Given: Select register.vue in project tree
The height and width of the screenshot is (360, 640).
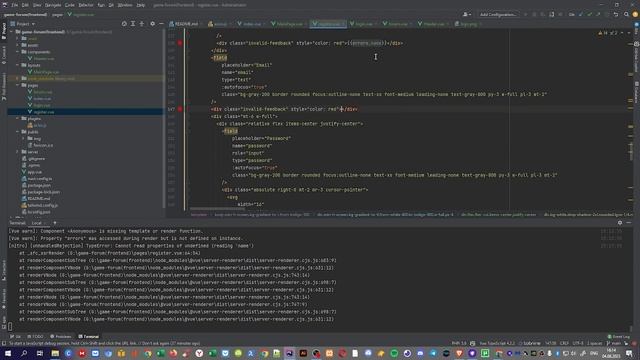Looking at the screenshot, I should (x=44, y=112).
